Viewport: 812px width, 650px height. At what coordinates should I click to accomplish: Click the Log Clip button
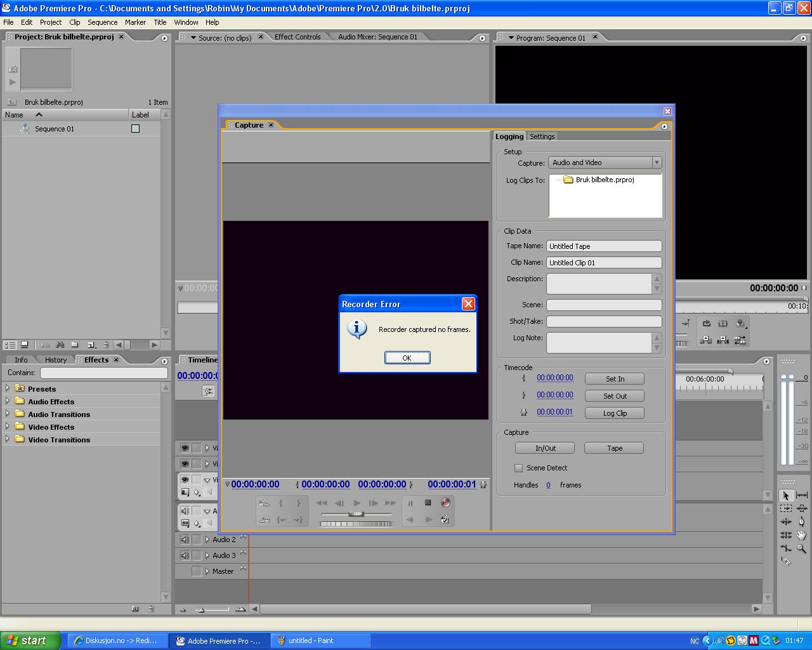pos(615,413)
